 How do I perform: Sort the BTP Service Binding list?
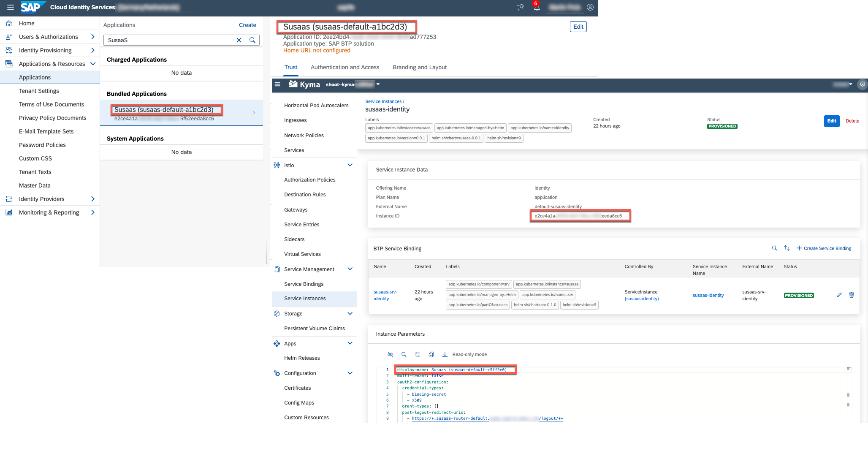787,248
